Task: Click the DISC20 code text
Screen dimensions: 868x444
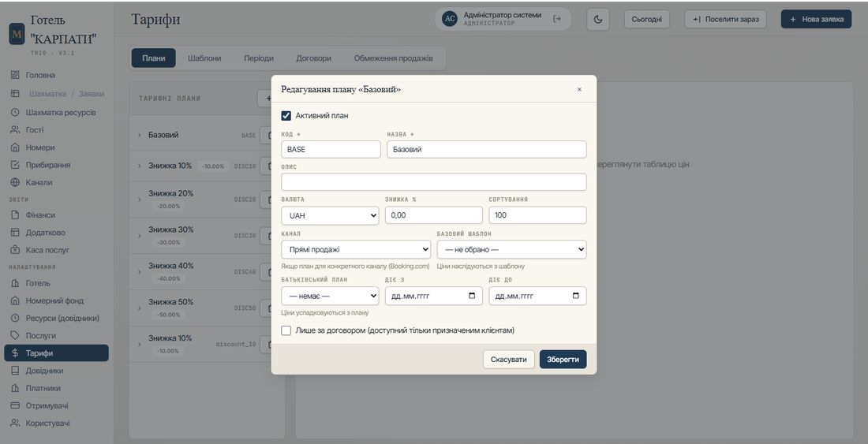Action: pos(245,199)
